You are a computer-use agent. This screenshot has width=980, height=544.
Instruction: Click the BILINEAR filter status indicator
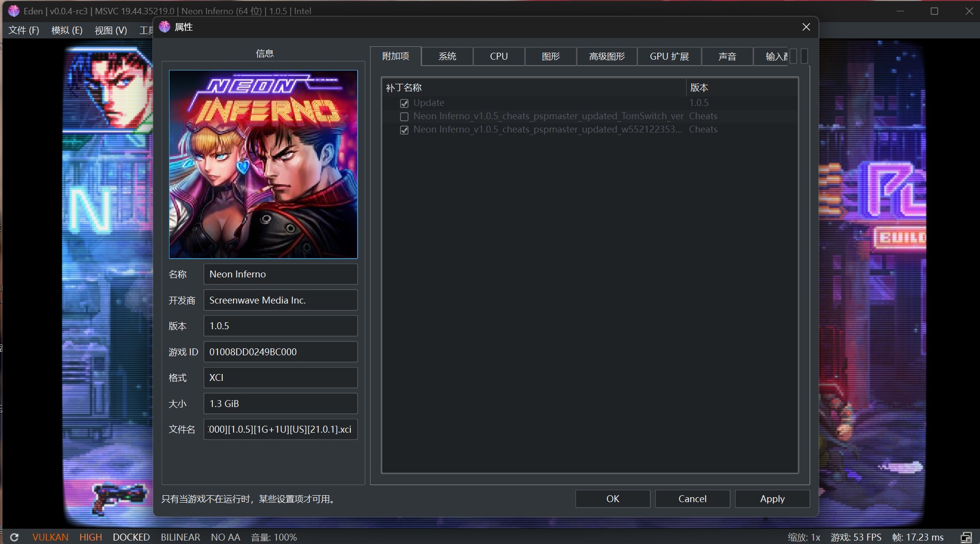pos(180,537)
